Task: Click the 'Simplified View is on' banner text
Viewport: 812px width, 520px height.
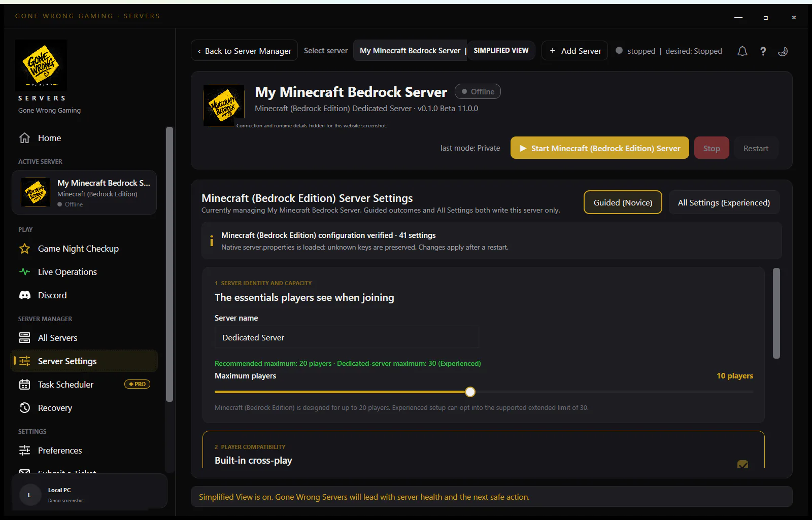Action: pyautogui.click(x=364, y=497)
